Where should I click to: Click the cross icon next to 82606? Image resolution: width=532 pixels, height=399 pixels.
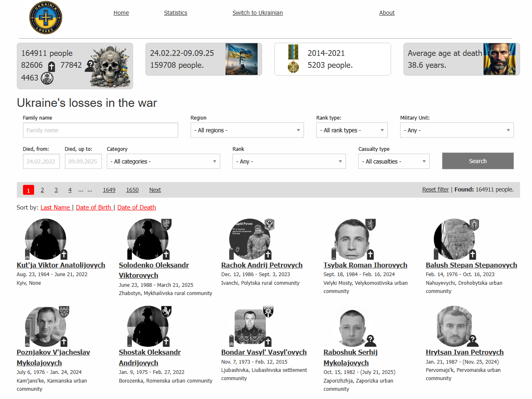(51, 66)
